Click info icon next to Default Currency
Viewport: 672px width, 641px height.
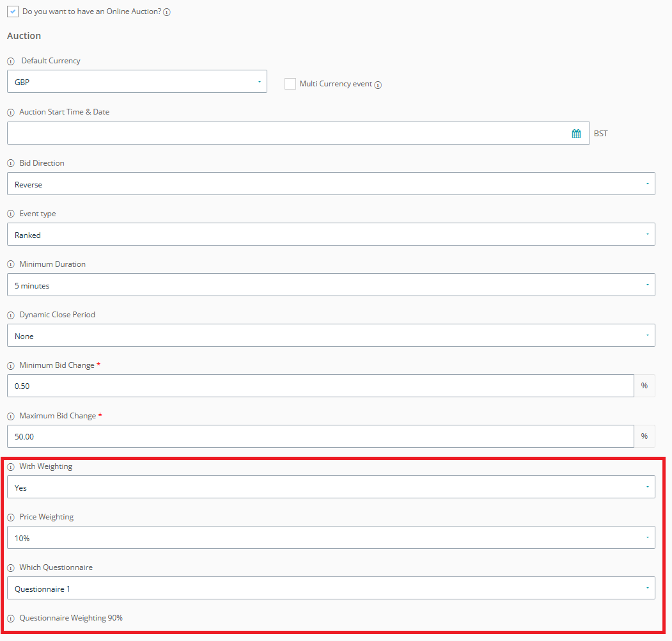tap(11, 61)
